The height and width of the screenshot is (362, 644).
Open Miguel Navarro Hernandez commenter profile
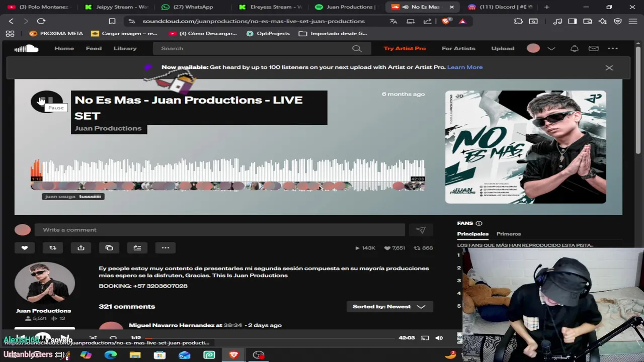click(x=172, y=325)
